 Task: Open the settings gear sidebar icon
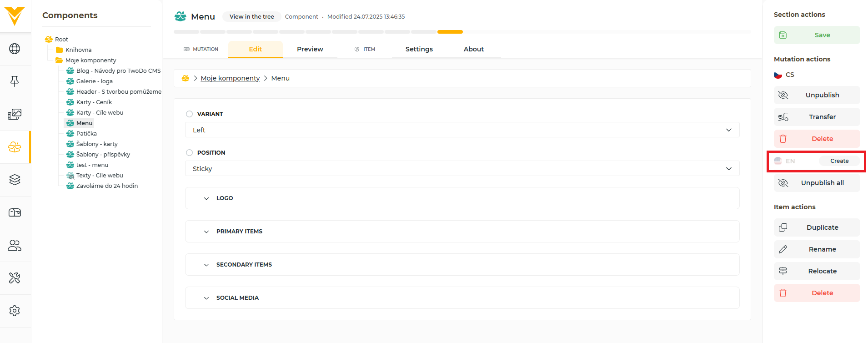click(x=15, y=311)
